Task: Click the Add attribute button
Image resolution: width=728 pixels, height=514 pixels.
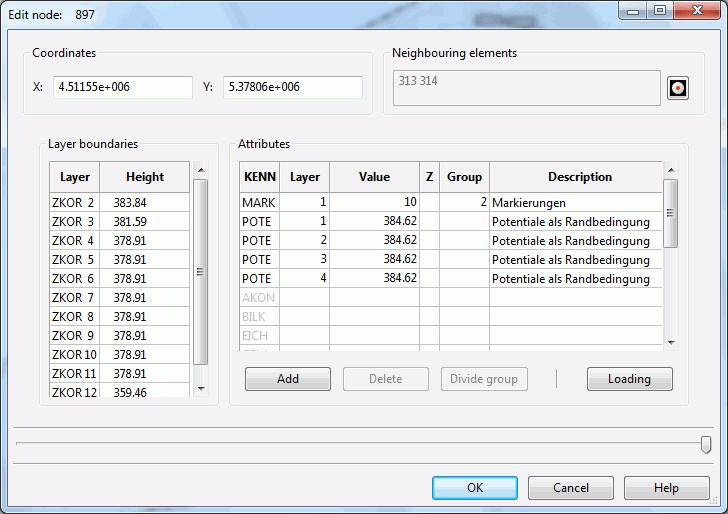Action: 288,379
